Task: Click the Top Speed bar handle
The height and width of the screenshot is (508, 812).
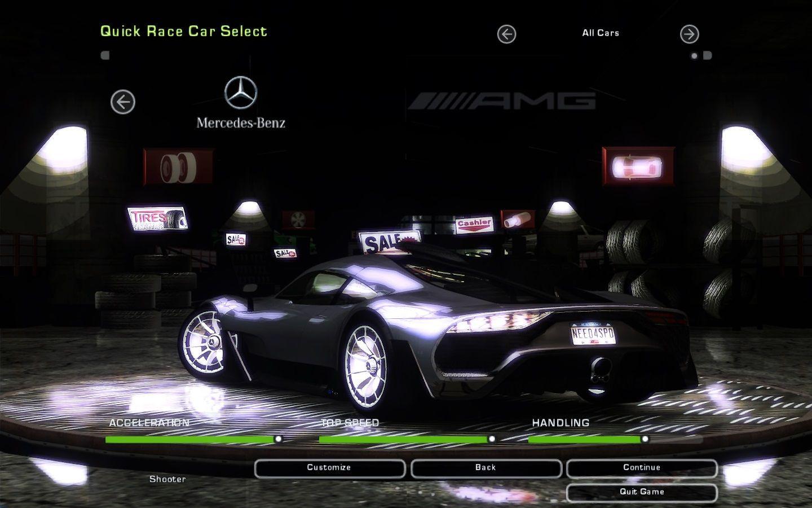Action: pyautogui.click(x=492, y=439)
